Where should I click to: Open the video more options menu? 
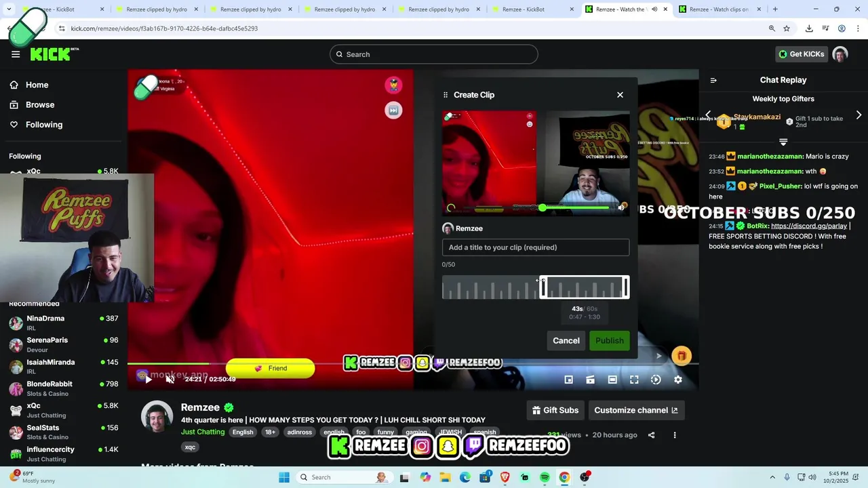point(674,435)
